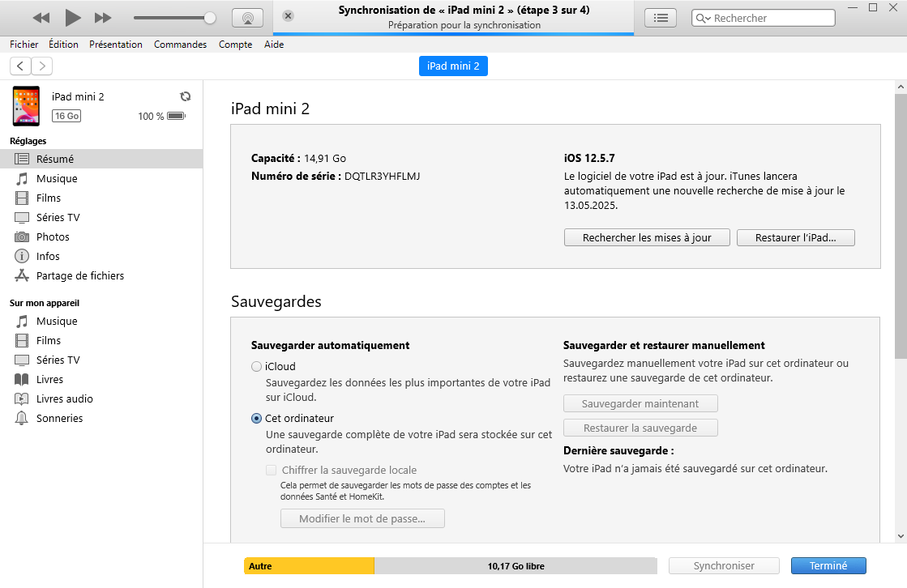The image size is (907, 588).
Task: Click the rewind previous track button
Action: click(x=41, y=18)
